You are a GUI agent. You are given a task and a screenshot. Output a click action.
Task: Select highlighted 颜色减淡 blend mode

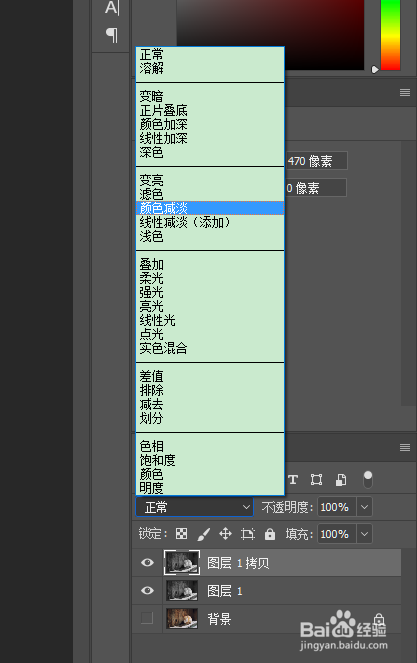pos(210,208)
